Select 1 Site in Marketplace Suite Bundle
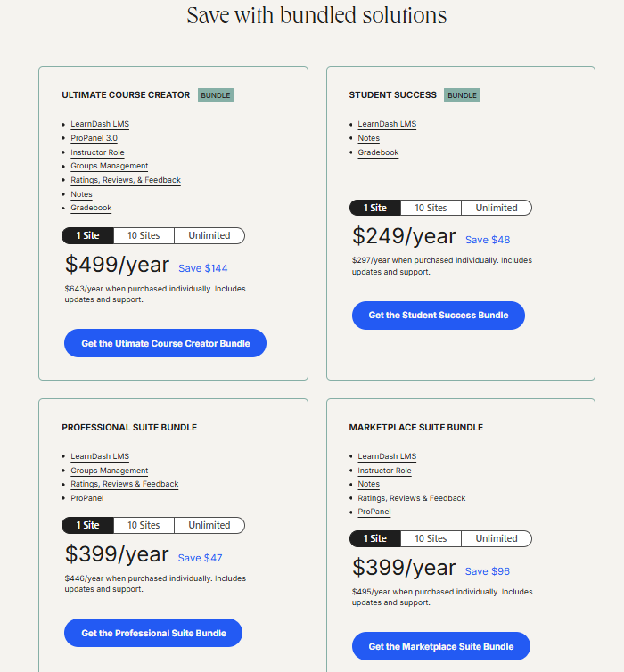The height and width of the screenshot is (672, 624). [374, 538]
